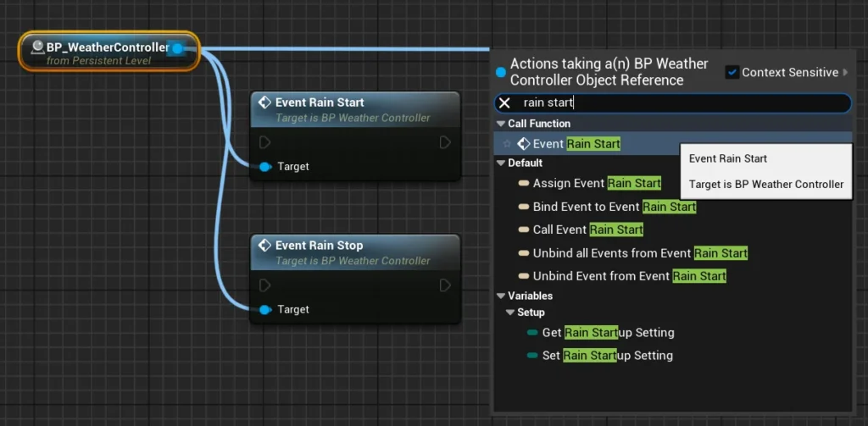Click Event Rain Start output execution pin

pyautogui.click(x=445, y=142)
